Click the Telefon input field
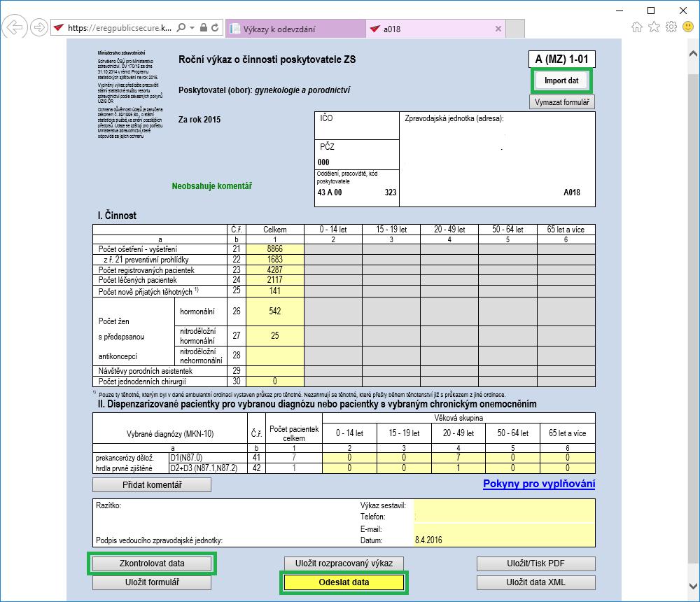The width and height of the screenshot is (700, 602). pyautogui.click(x=504, y=517)
